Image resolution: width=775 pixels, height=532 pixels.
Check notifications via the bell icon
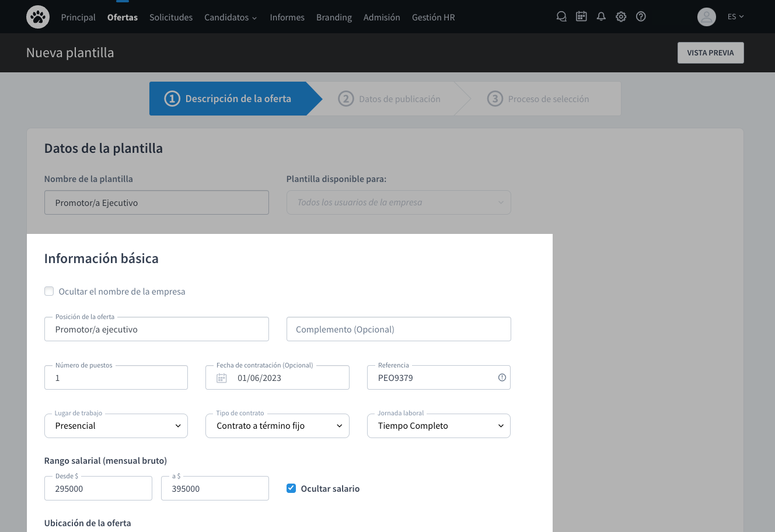(601, 16)
